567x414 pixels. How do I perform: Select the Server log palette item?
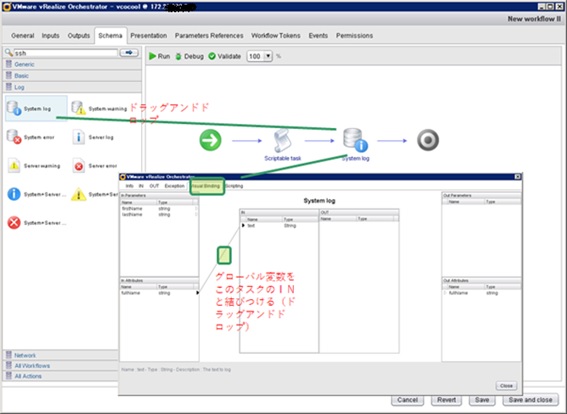(x=93, y=137)
